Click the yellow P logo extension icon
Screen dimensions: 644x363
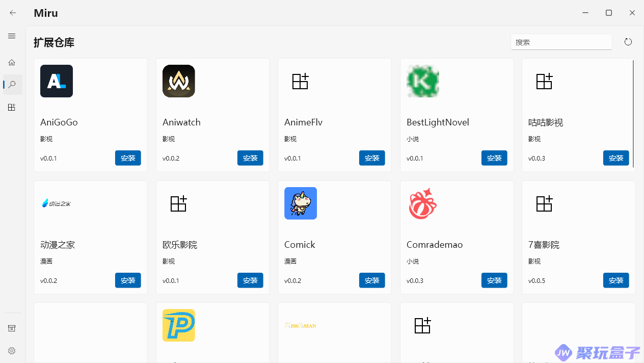click(179, 325)
